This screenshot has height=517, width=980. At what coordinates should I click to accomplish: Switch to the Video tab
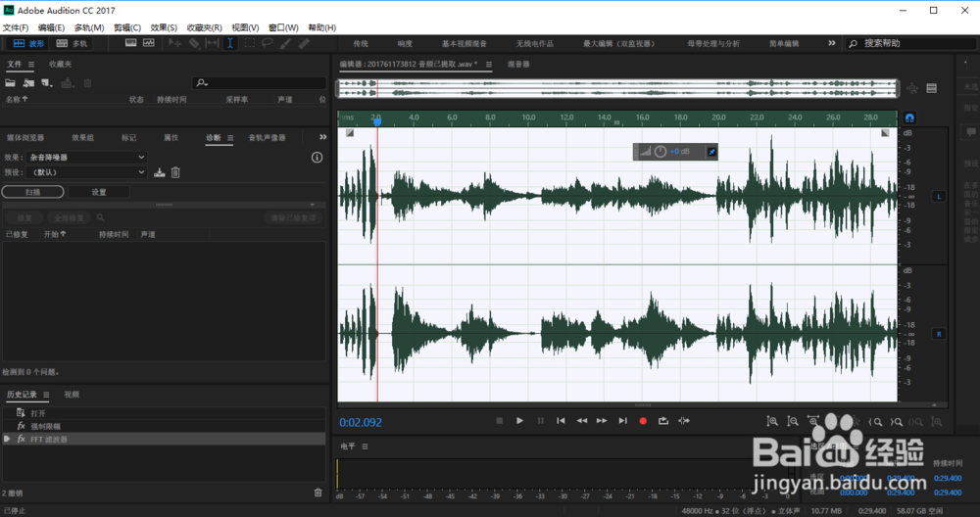(x=72, y=395)
